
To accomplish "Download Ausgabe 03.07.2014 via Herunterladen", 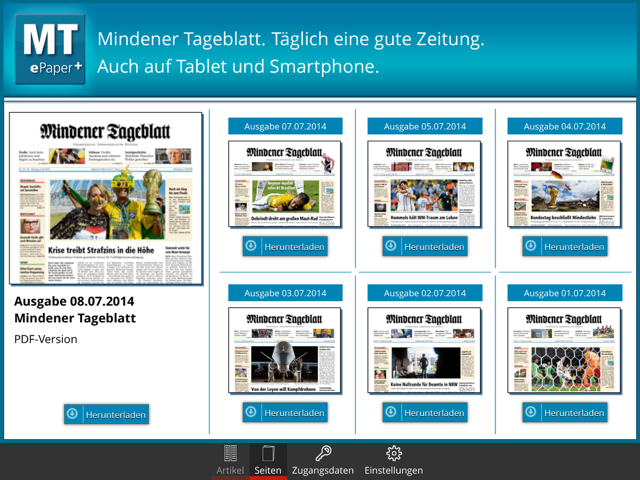I will click(x=285, y=412).
